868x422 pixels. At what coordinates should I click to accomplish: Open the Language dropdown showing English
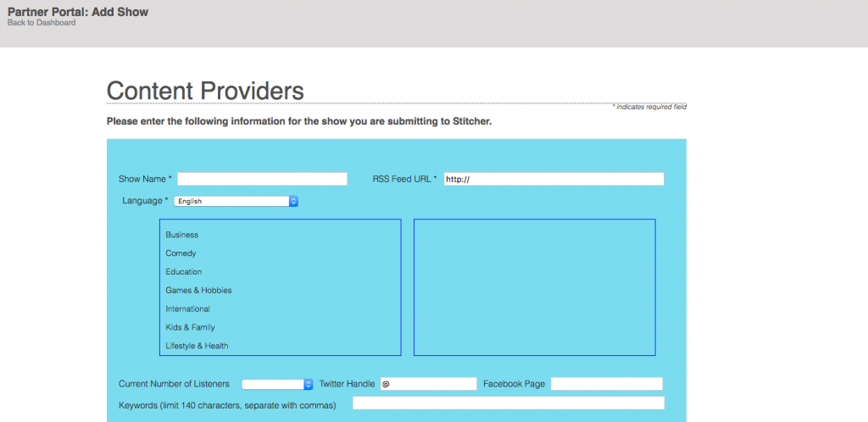pos(236,202)
